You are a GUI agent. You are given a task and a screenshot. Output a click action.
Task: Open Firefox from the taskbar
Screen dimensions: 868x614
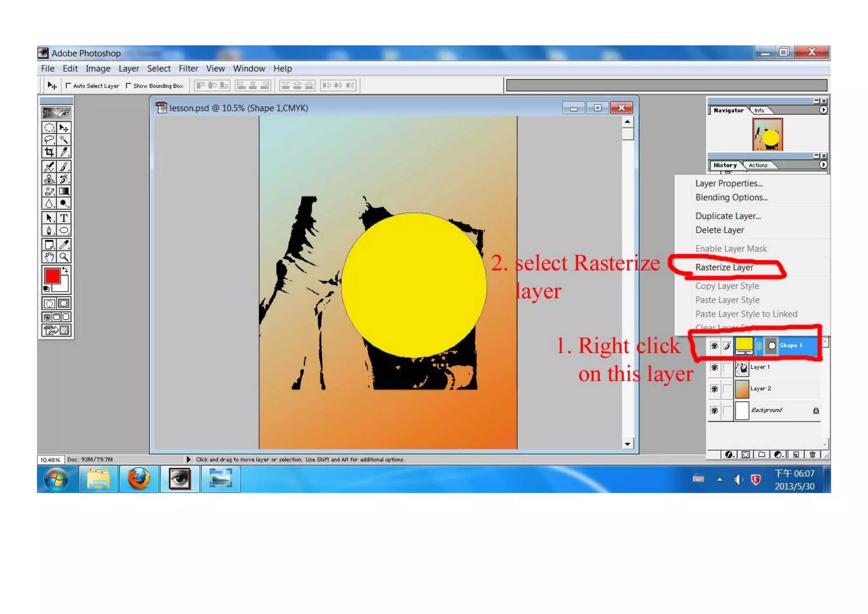(x=139, y=479)
